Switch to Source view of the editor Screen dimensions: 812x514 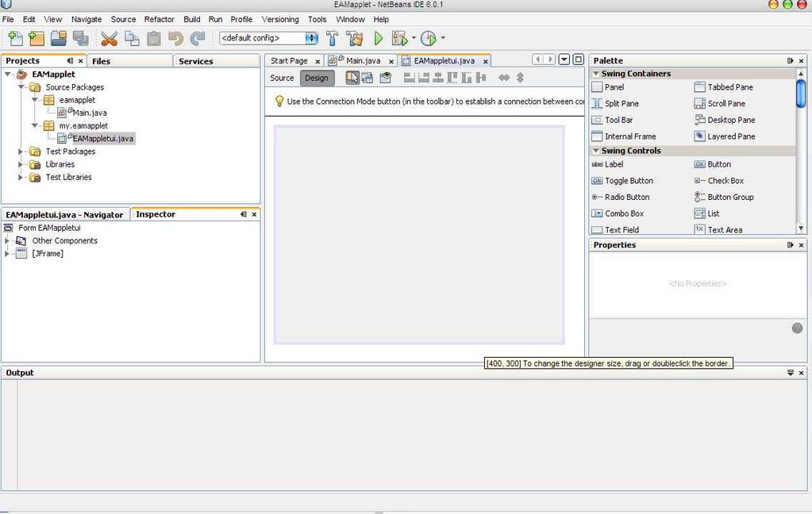tap(282, 78)
